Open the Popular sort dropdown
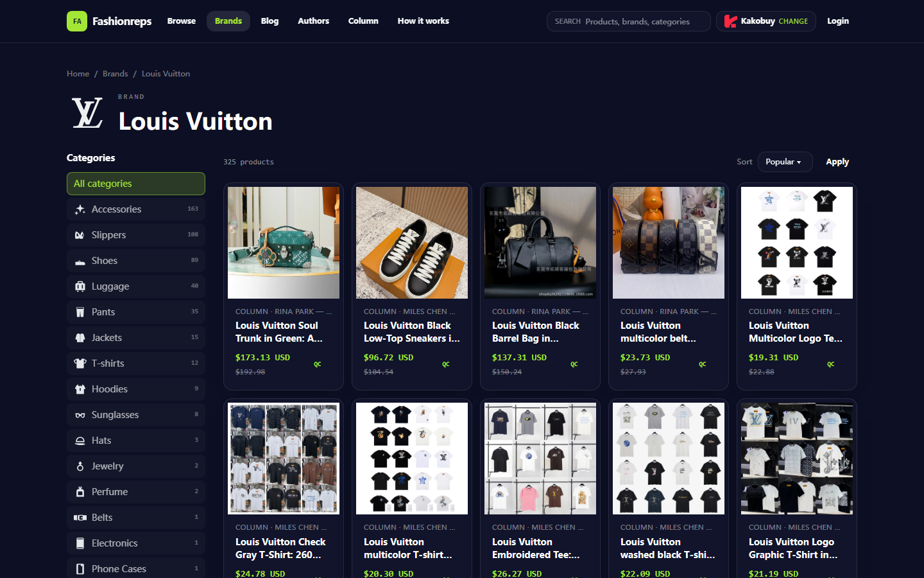 click(x=785, y=162)
